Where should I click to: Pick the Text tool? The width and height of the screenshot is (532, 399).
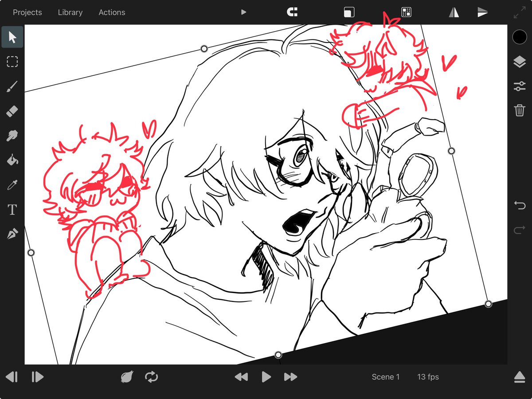pyautogui.click(x=12, y=209)
